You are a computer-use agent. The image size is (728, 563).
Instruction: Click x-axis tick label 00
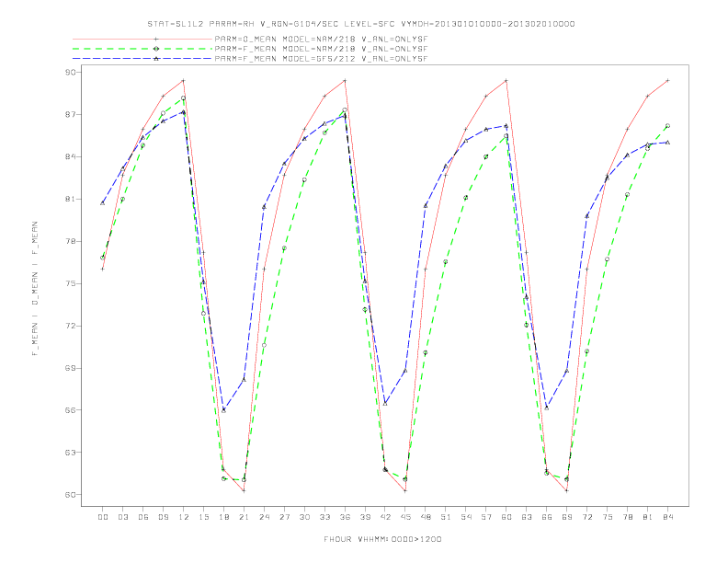(x=103, y=517)
